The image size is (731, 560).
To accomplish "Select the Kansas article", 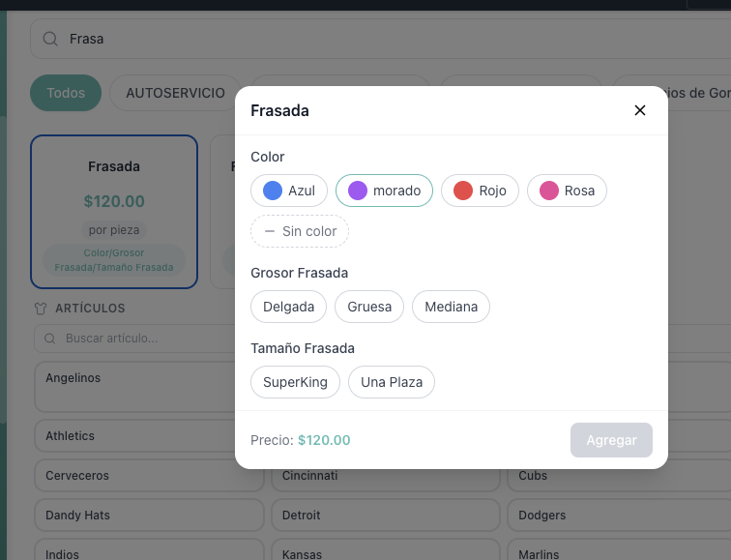I will (386, 550).
